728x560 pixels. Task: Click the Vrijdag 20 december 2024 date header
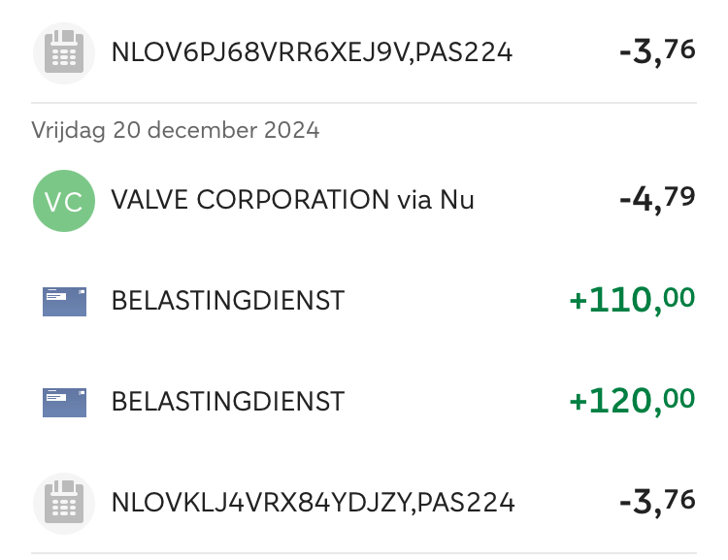176,129
